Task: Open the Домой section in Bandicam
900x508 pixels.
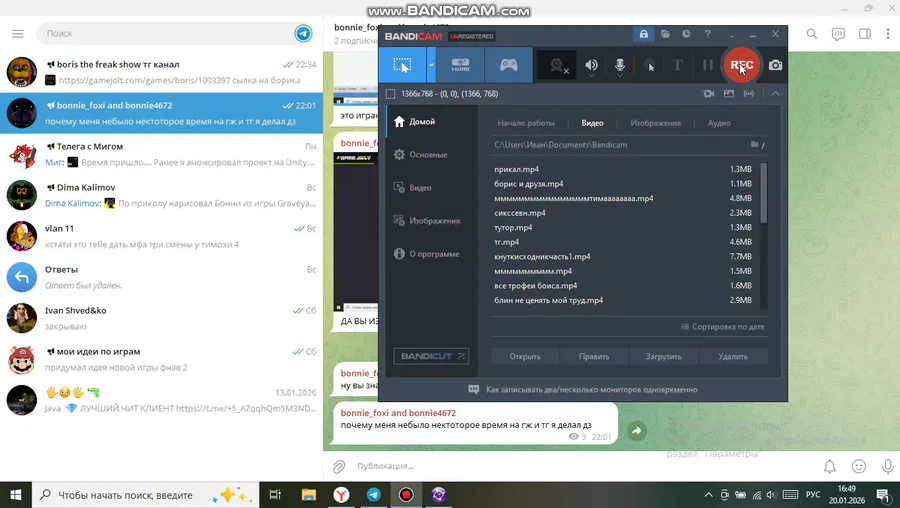Action: click(x=432, y=122)
